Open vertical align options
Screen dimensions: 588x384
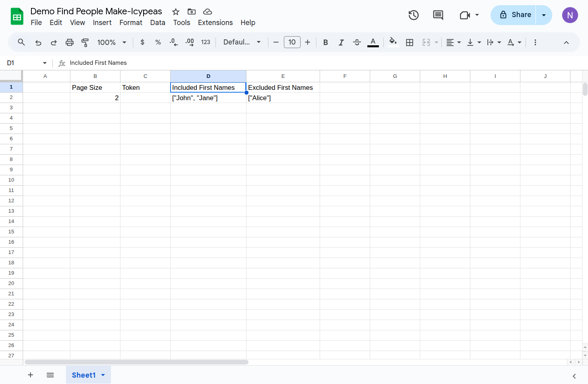474,42
